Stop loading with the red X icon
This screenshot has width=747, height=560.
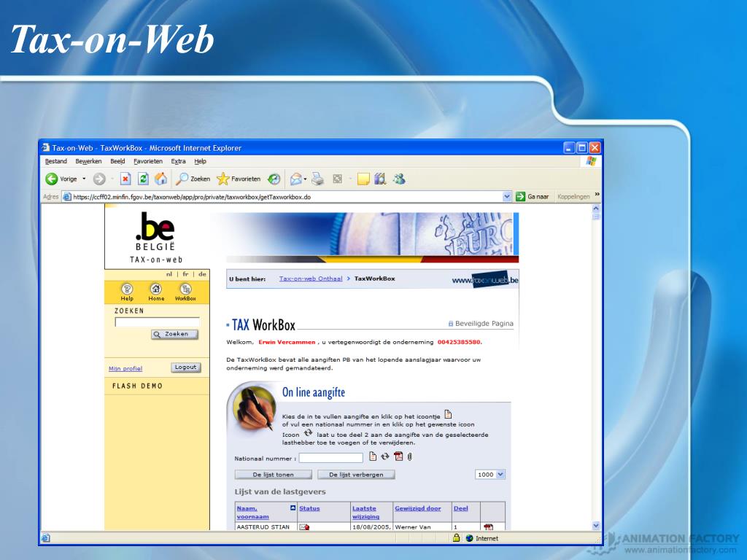click(125, 179)
